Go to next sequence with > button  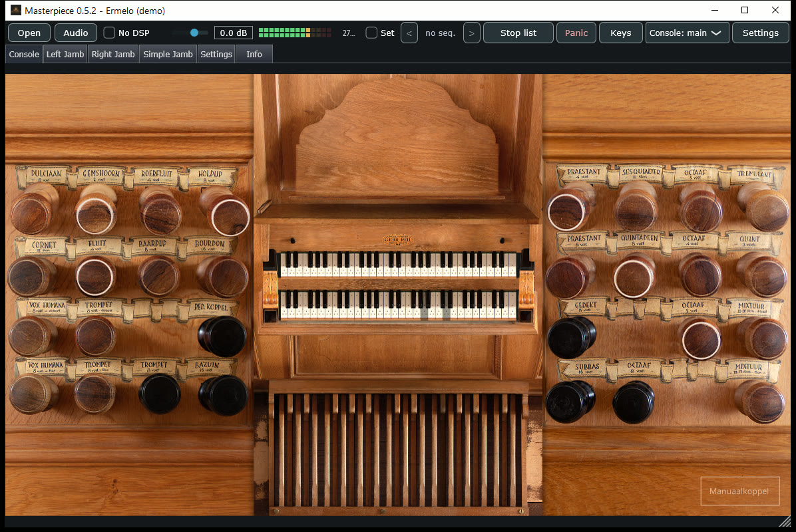click(472, 33)
